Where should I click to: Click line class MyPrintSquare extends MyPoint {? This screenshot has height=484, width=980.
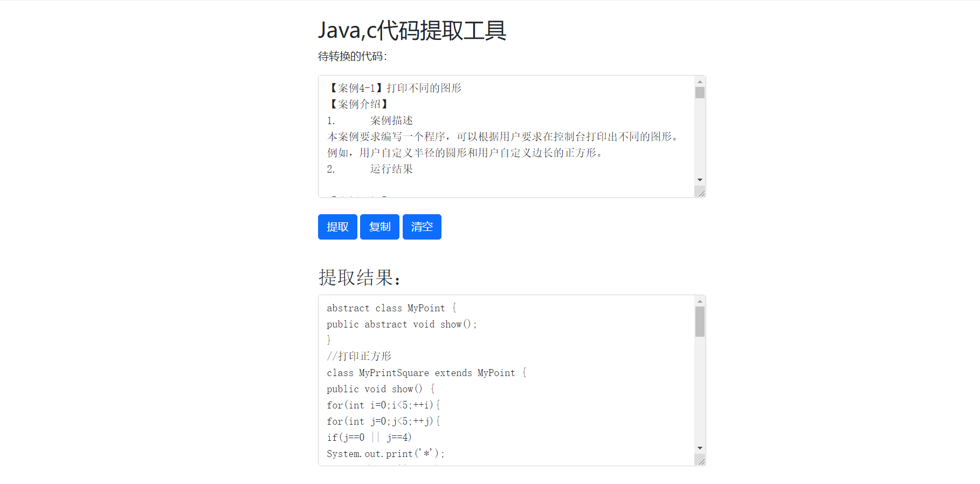(427, 373)
